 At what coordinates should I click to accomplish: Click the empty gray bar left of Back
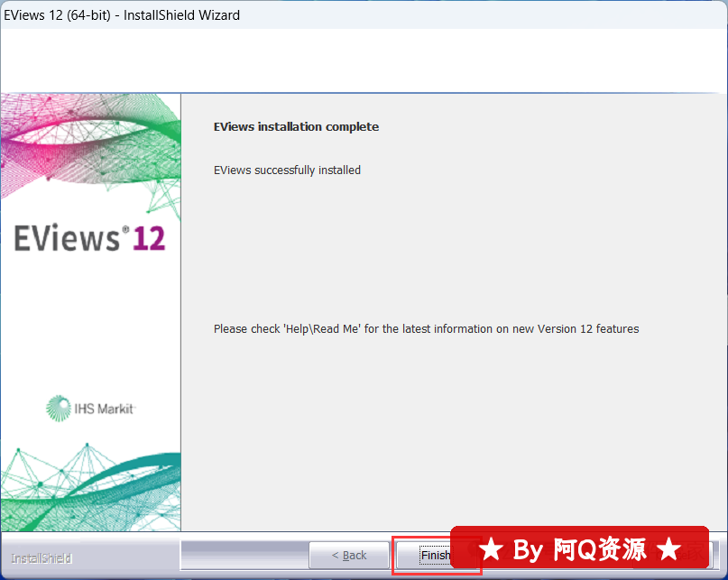[x=244, y=555]
